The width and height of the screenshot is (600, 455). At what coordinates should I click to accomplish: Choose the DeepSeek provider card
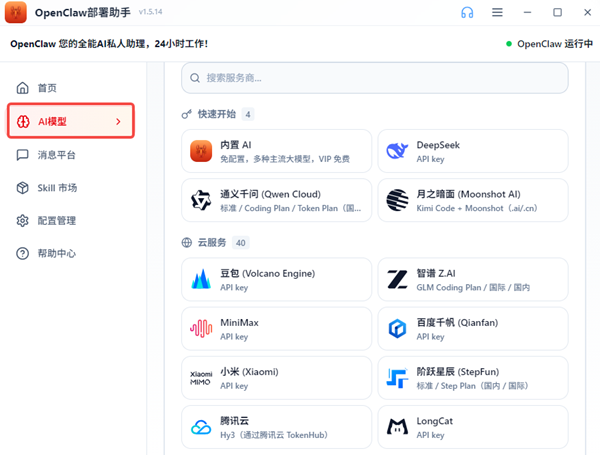coord(473,151)
